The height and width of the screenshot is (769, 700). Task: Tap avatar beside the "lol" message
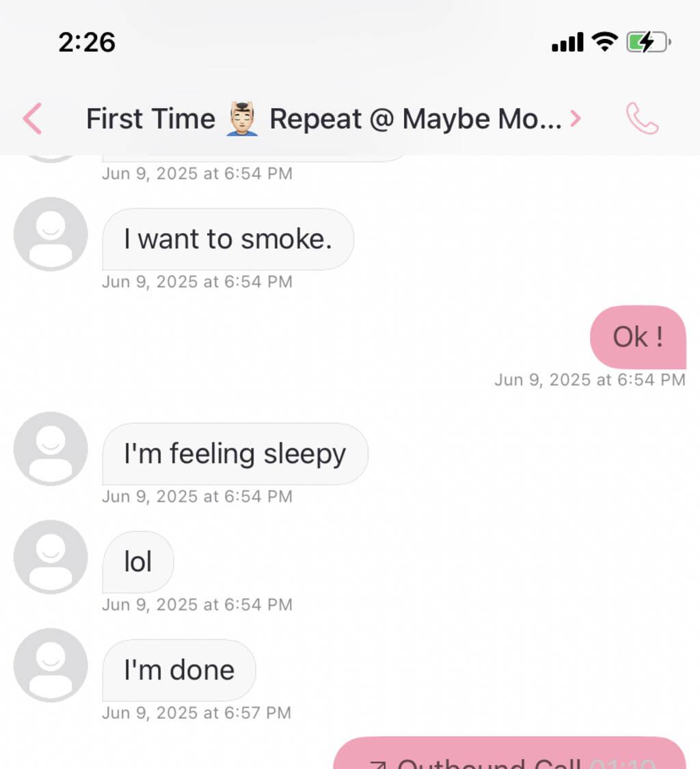pyautogui.click(x=51, y=556)
